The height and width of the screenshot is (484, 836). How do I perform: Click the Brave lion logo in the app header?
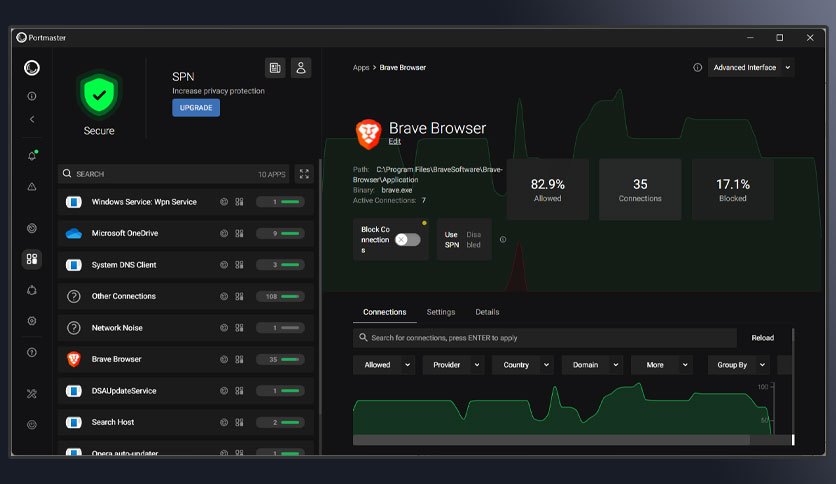368,134
